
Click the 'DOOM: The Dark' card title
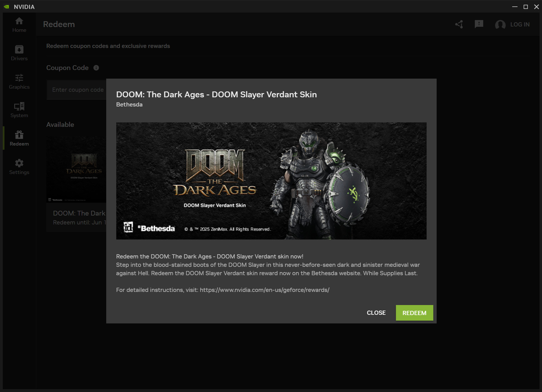(x=79, y=213)
